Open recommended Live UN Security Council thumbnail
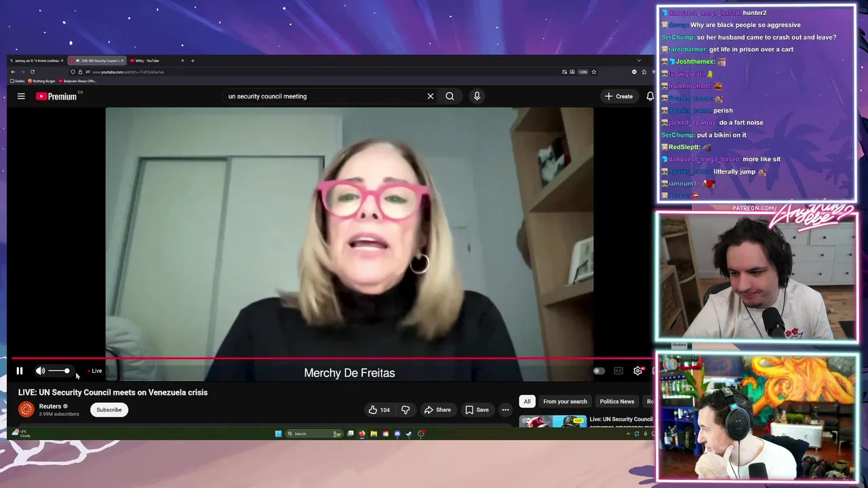The image size is (868, 488). tap(553, 422)
